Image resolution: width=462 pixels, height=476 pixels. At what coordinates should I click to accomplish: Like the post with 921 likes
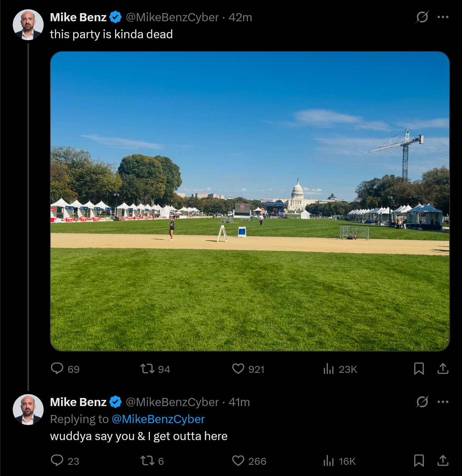pyautogui.click(x=238, y=369)
